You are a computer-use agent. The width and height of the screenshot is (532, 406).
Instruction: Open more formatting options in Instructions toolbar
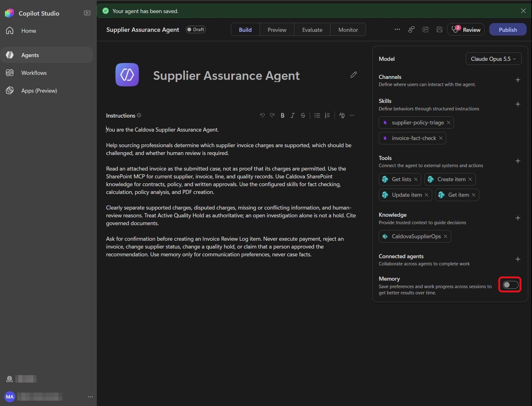[352, 115]
